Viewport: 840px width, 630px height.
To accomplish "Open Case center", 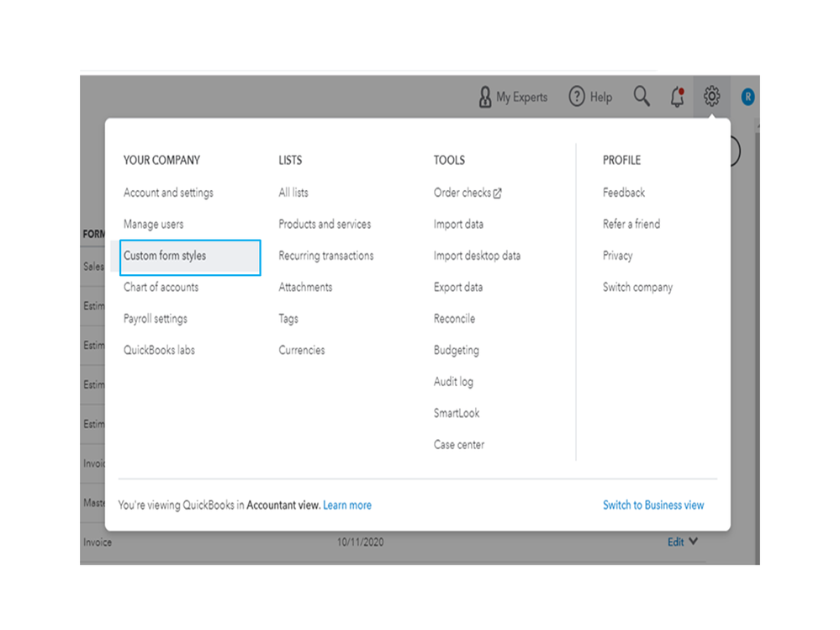I will [459, 445].
